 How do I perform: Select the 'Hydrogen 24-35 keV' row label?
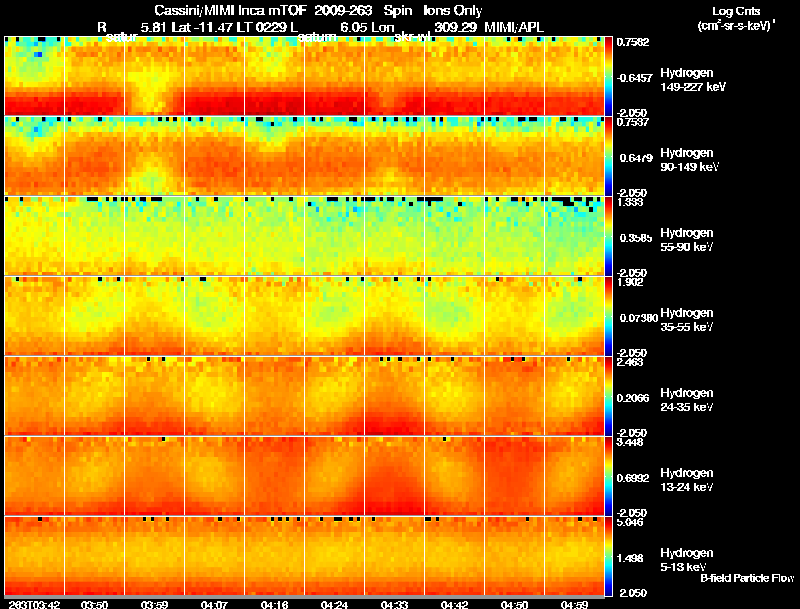point(687,400)
